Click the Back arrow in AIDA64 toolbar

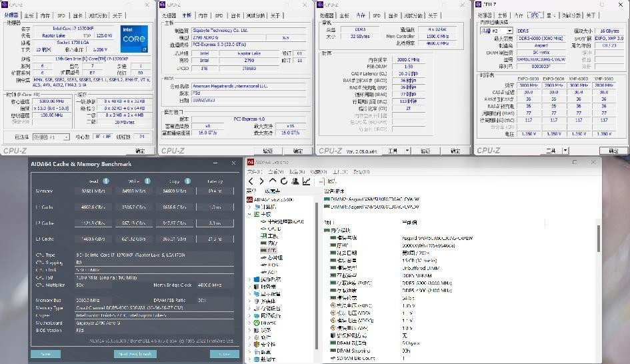251,181
